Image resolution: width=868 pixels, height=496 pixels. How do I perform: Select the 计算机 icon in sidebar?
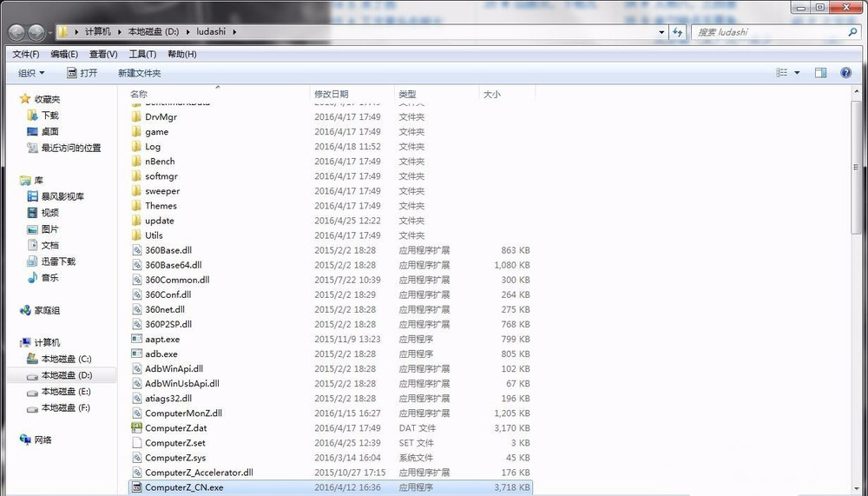pyautogui.click(x=25, y=342)
